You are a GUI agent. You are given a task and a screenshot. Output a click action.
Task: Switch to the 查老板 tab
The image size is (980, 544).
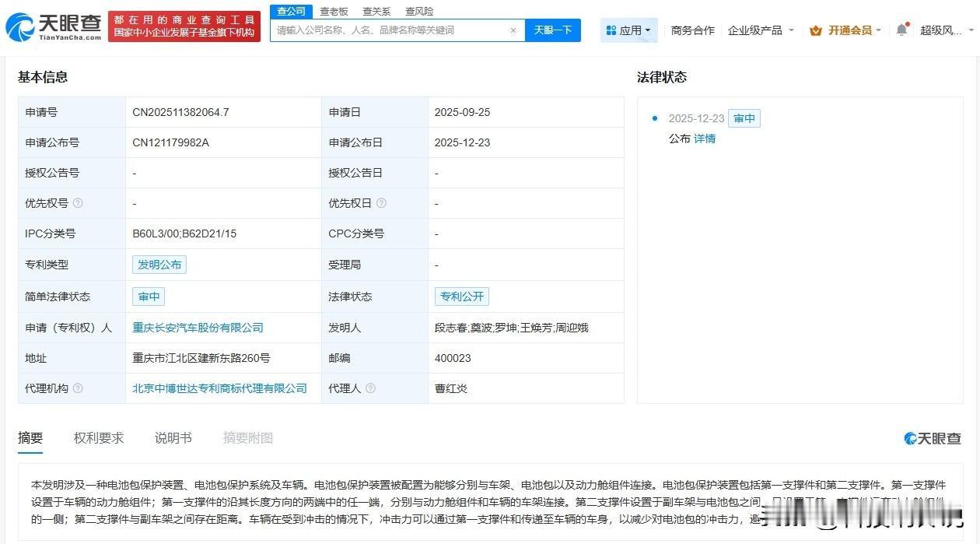(333, 11)
